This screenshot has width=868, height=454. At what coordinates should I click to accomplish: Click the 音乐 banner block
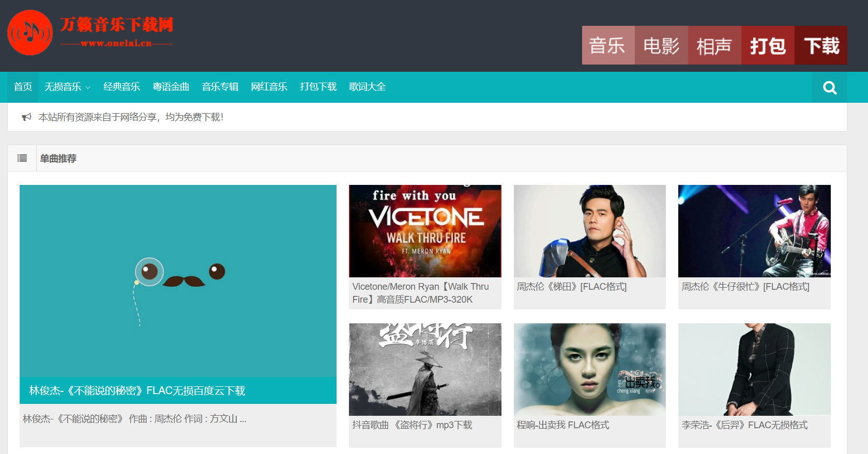point(608,45)
